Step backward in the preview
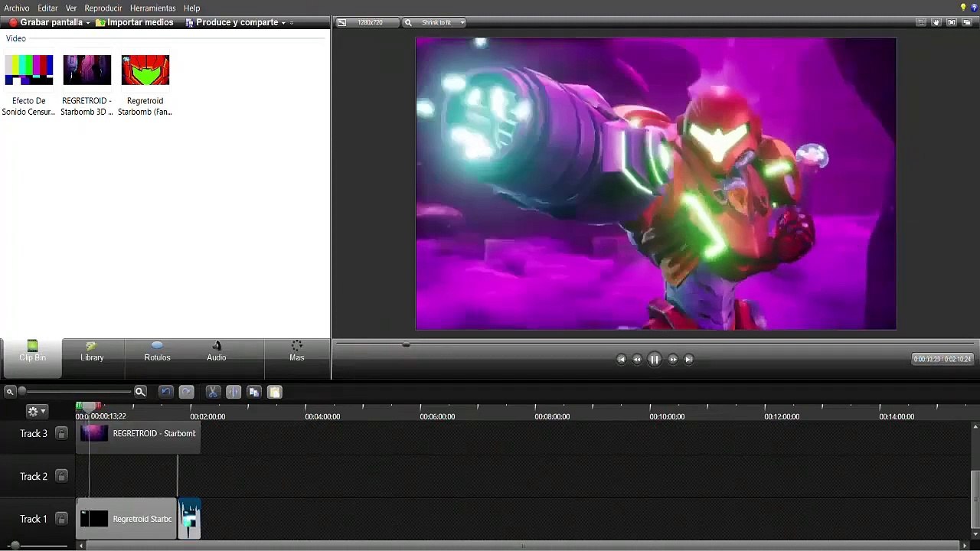The width and height of the screenshot is (980, 551). pos(637,359)
